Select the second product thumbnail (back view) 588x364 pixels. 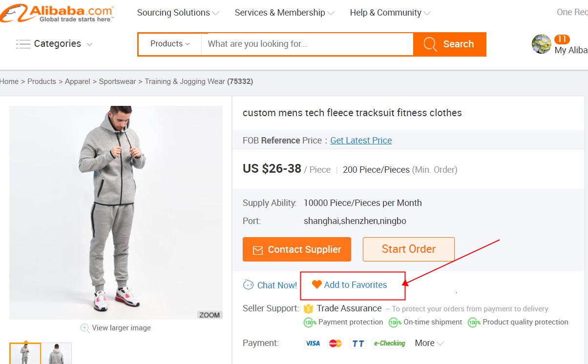click(57, 353)
